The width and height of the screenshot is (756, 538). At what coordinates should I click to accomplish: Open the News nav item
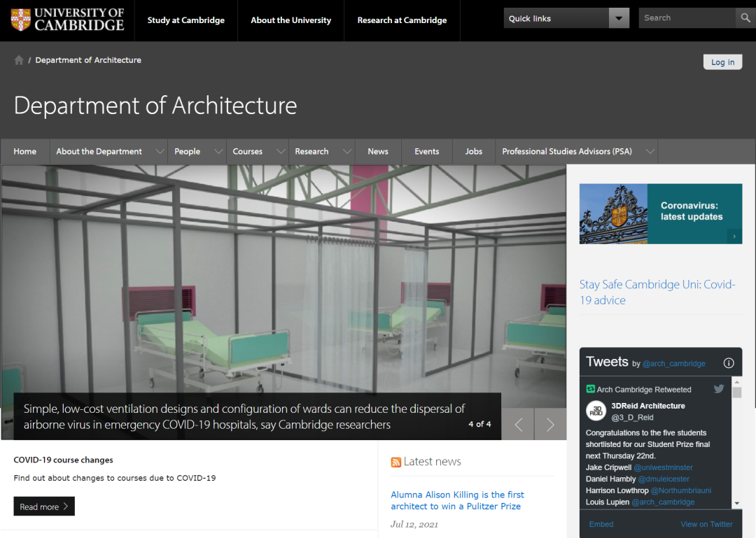(x=378, y=151)
